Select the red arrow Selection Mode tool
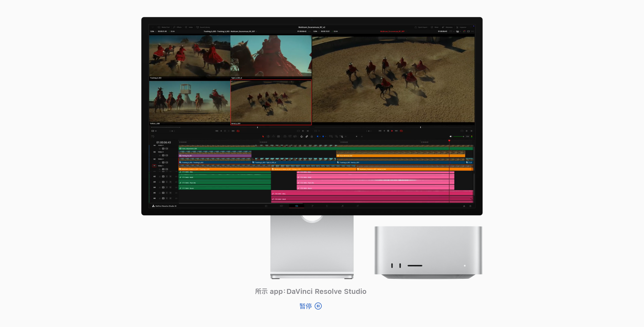Image resolution: width=644 pixels, height=327 pixels. [263, 136]
